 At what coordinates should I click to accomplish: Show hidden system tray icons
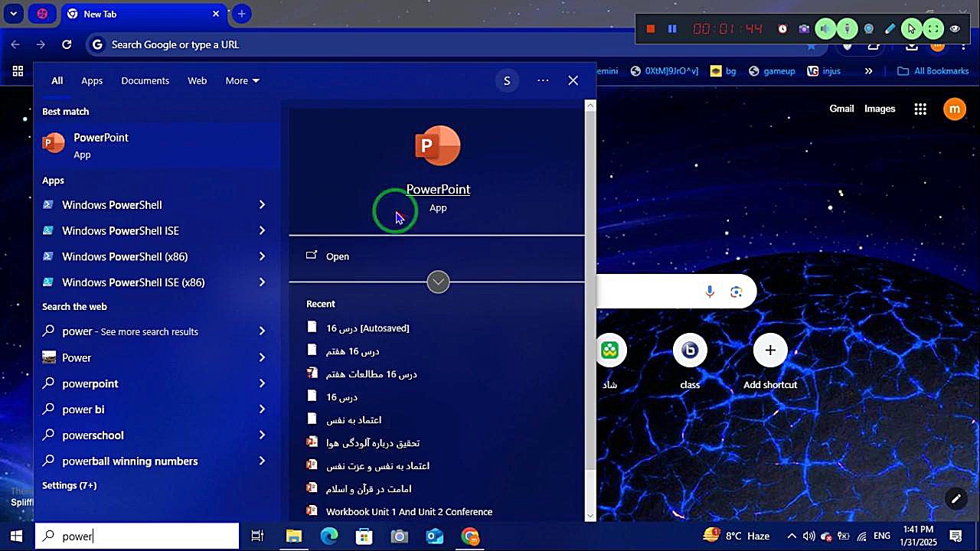pyautogui.click(x=792, y=536)
